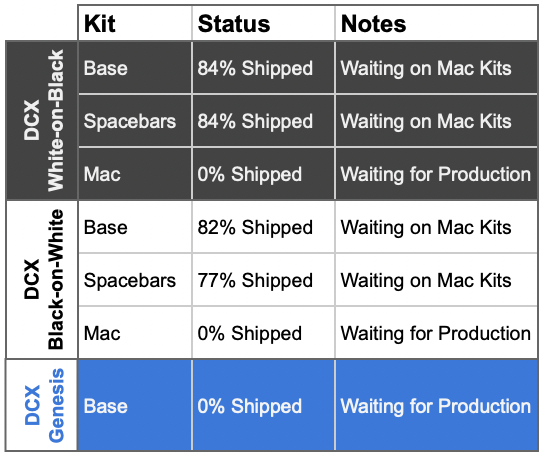This screenshot has width=543, height=456.
Task: Select Genesis 0% Shipped status cell
Action: coord(263,405)
